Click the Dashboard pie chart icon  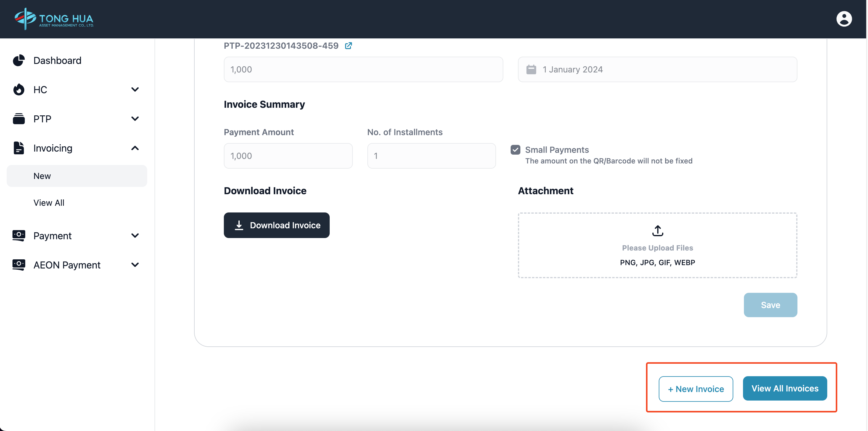pos(19,60)
